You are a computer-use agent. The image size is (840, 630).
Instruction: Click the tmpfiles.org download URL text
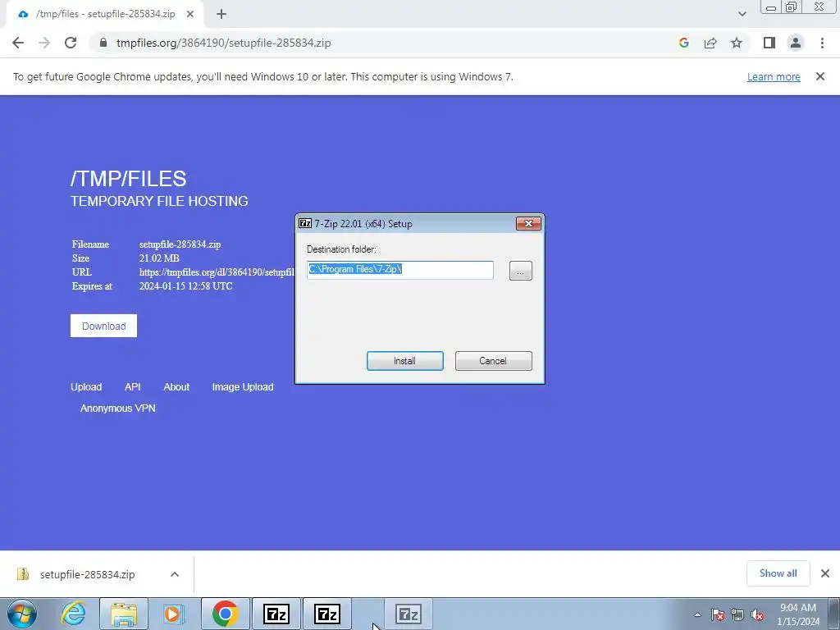(217, 272)
